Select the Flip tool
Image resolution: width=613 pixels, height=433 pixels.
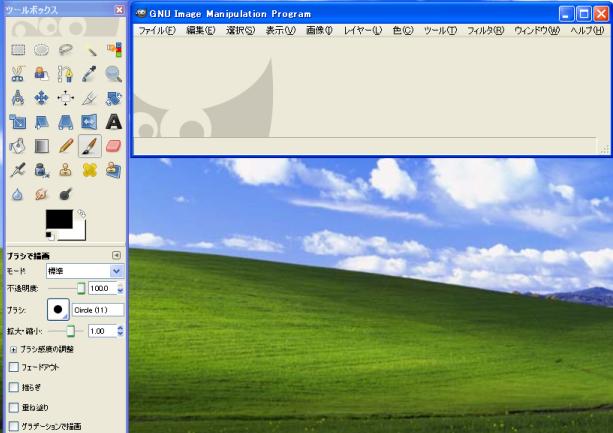(x=90, y=122)
